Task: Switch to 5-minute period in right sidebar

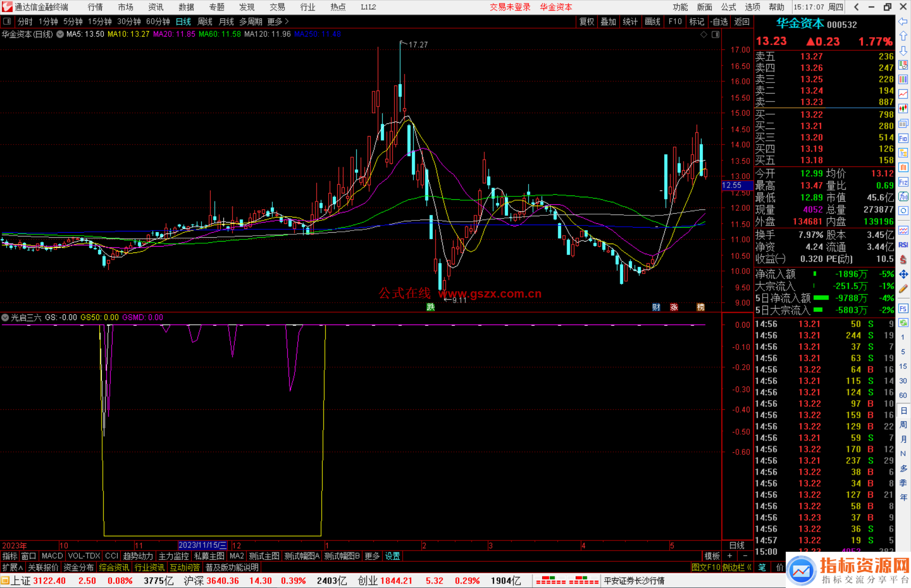Action: tap(903, 352)
